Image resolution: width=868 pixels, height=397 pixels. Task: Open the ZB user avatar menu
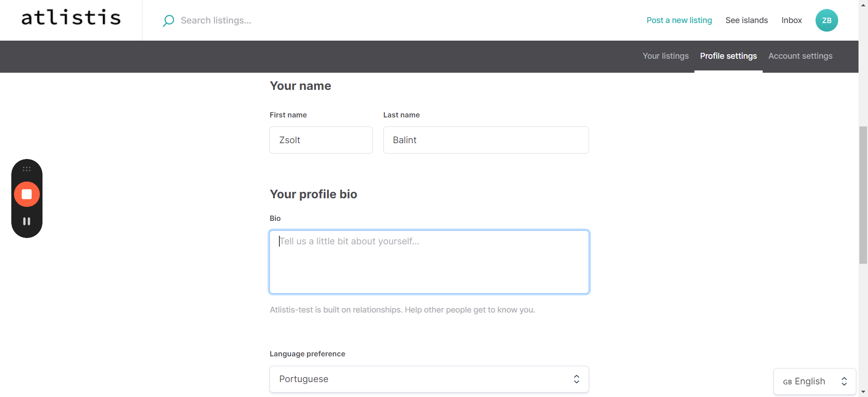[x=826, y=20]
